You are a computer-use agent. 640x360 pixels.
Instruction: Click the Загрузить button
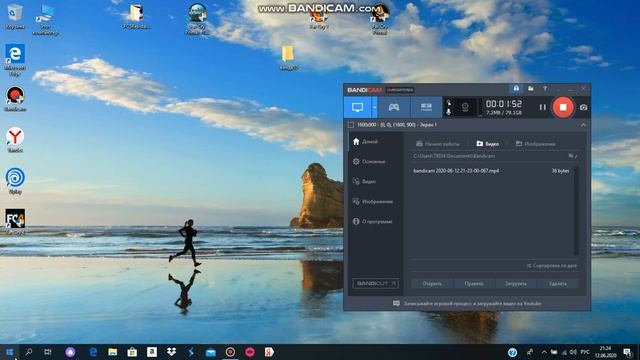pos(516,284)
